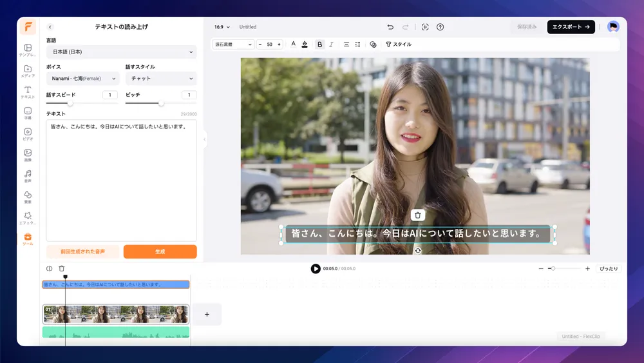
Task: Toggle italic formatting
Action: (x=331, y=44)
